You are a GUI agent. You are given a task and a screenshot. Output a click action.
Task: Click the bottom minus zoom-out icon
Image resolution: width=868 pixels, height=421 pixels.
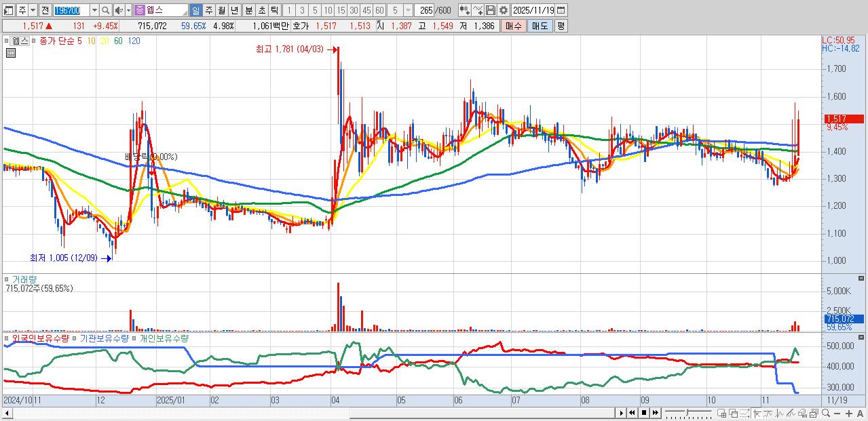(837, 414)
